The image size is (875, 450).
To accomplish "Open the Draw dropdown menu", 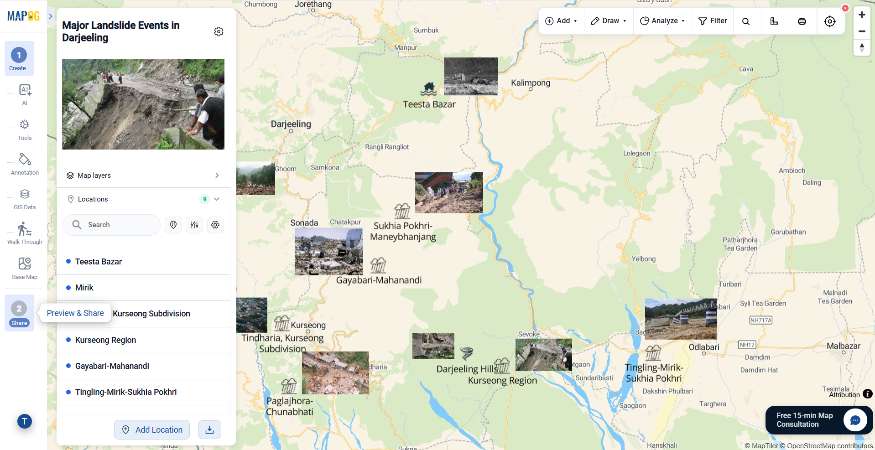I will click(x=608, y=21).
